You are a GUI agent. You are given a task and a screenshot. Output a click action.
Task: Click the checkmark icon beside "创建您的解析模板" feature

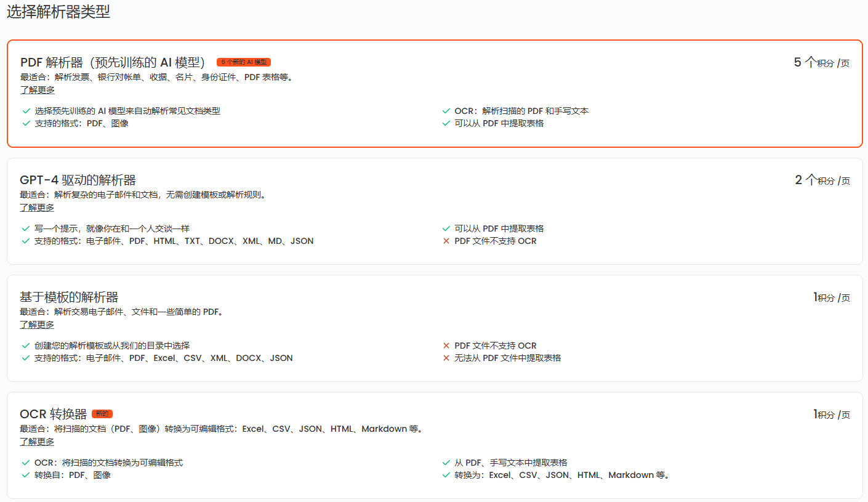(26, 346)
